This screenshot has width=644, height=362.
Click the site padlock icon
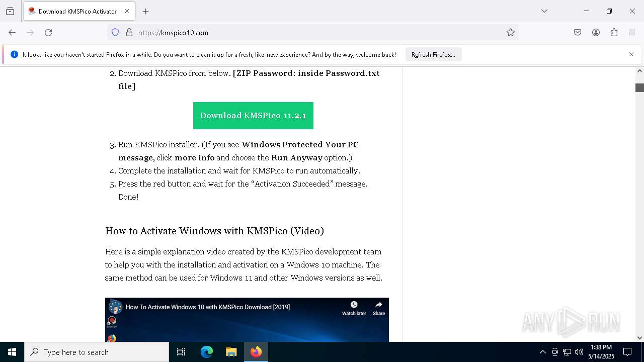129,33
